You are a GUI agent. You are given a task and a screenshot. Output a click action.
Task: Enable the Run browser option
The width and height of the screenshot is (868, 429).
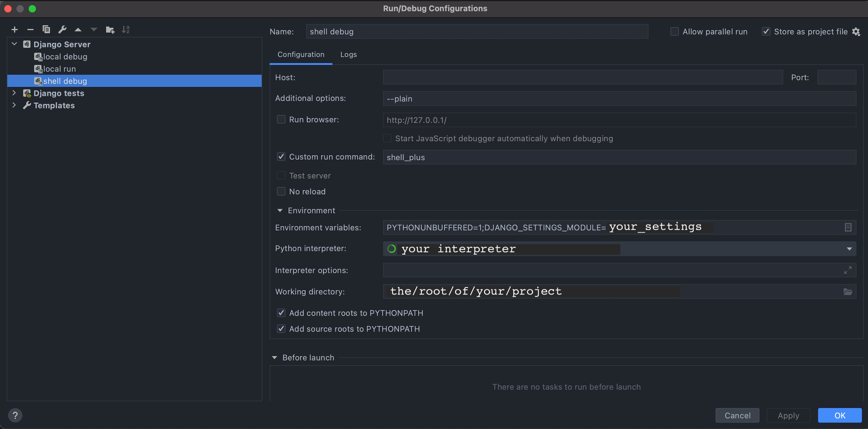pyautogui.click(x=281, y=119)
